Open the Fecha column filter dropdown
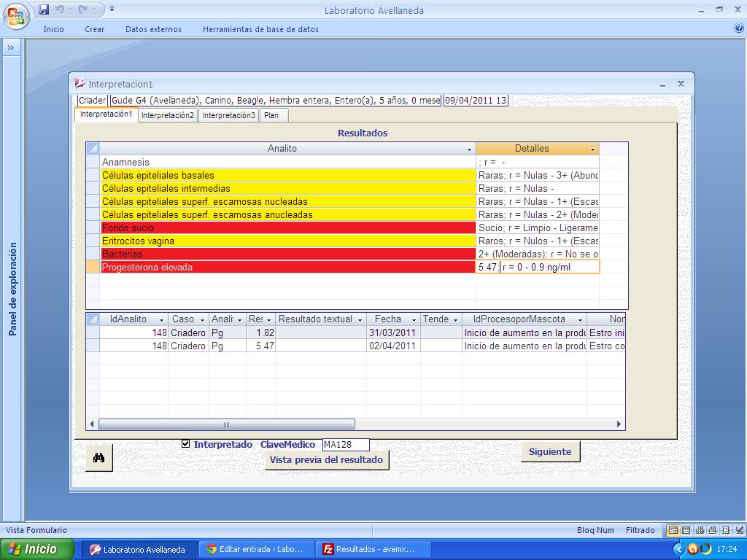This screenshot has width=747, height=560. pyautogui.click(x=414, y=319)
